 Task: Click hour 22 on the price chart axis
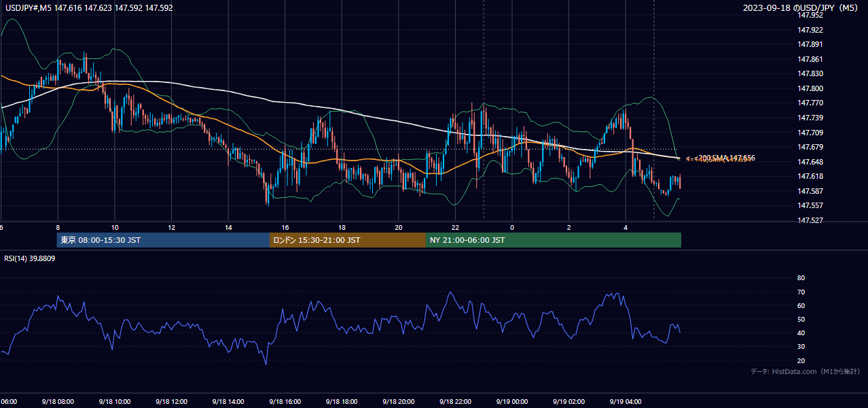coord(455,227)
